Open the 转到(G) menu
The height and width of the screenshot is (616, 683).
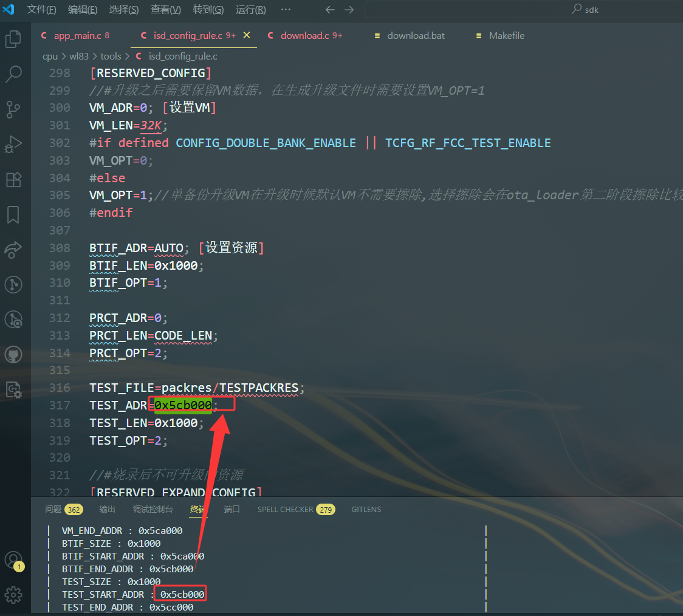point(208,10)
